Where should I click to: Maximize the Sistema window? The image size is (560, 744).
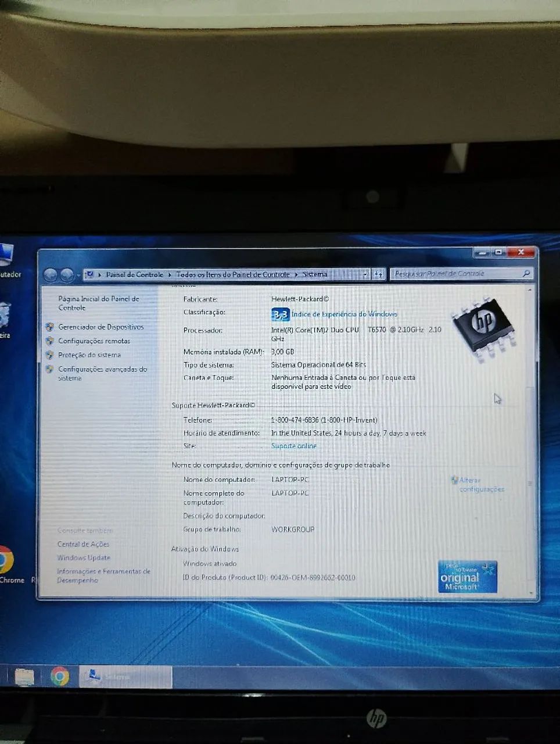498,252
